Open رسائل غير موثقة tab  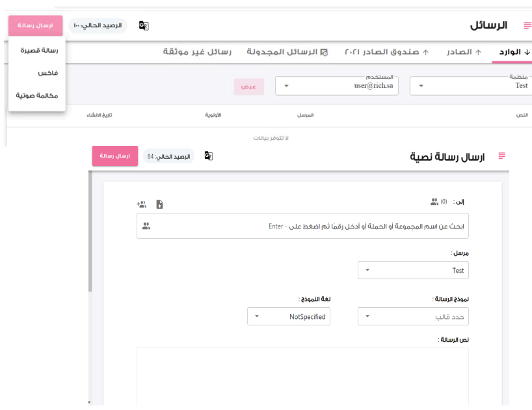pyautogui.click(x=197, y=52)
